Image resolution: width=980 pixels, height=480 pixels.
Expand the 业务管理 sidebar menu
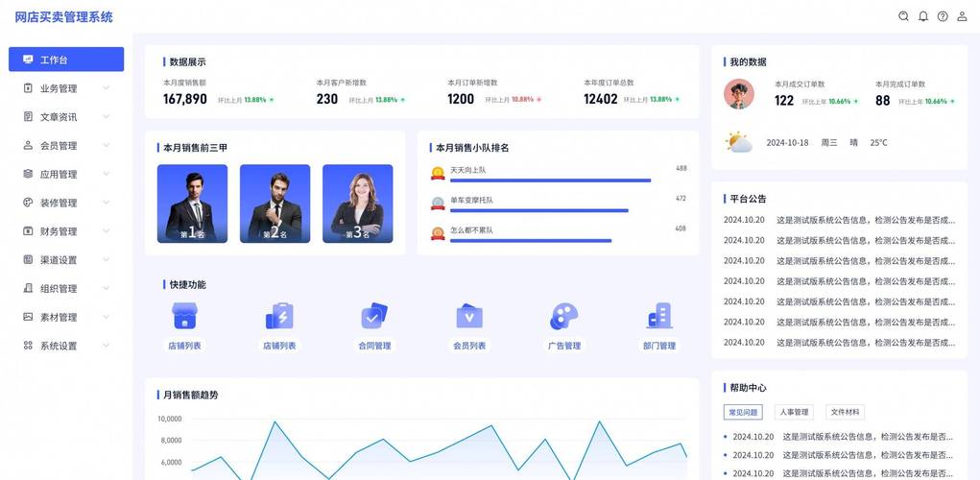65,88
